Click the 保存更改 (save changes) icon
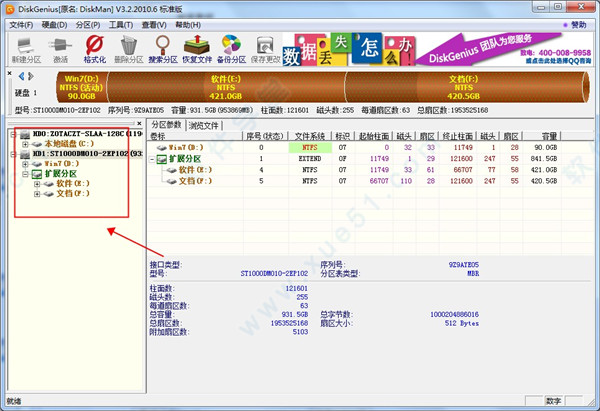The image size is (600, 411). tap(263, 47)
